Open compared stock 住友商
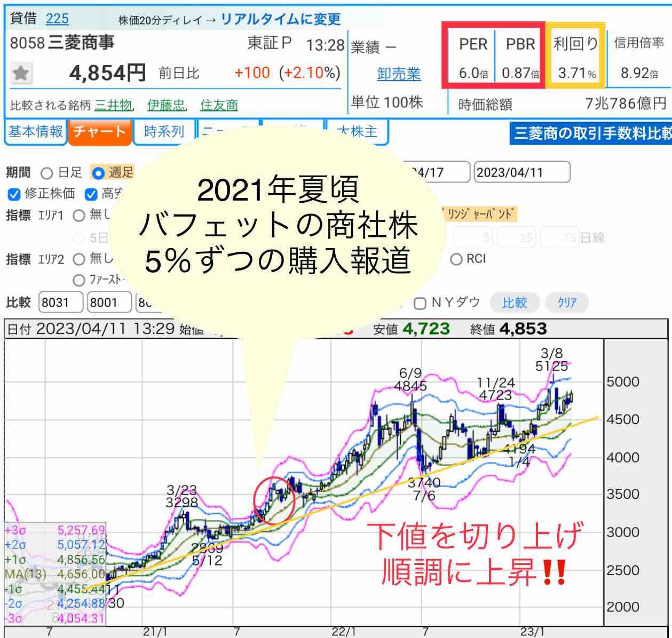 coord(219,105)
